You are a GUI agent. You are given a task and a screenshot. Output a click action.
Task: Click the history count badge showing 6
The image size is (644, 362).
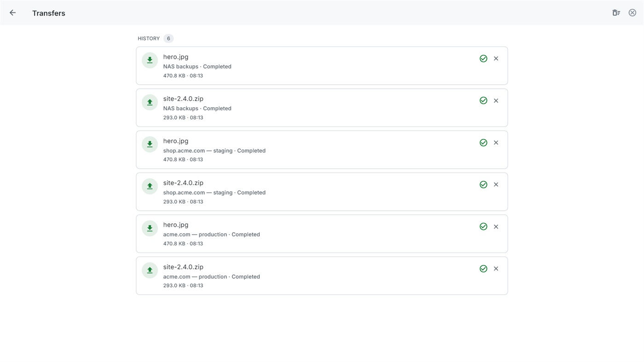click(168, 39)
